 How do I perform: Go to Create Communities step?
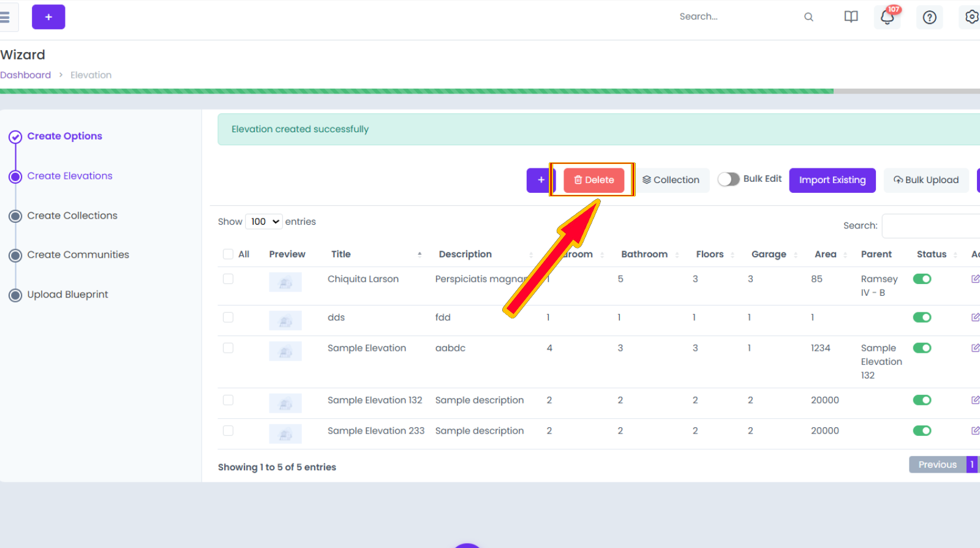click(x=78, y=255)
